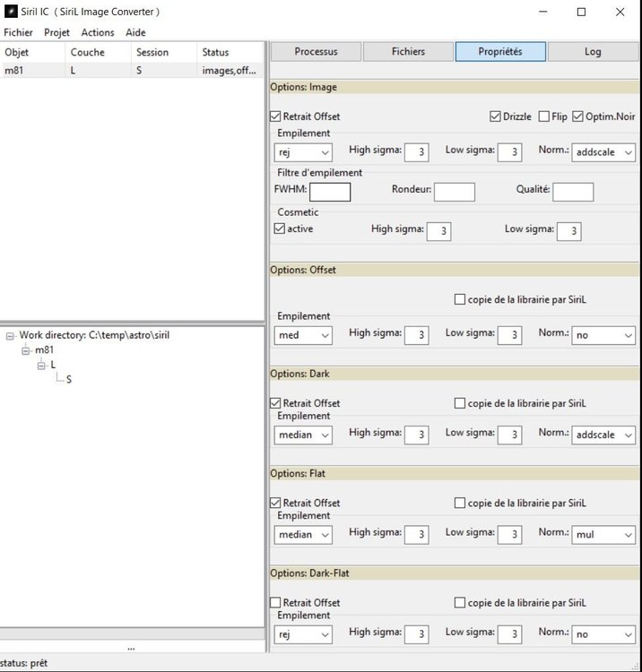Select the Propriétés tab
Screen dimensions: 642x672
[500, 51]
